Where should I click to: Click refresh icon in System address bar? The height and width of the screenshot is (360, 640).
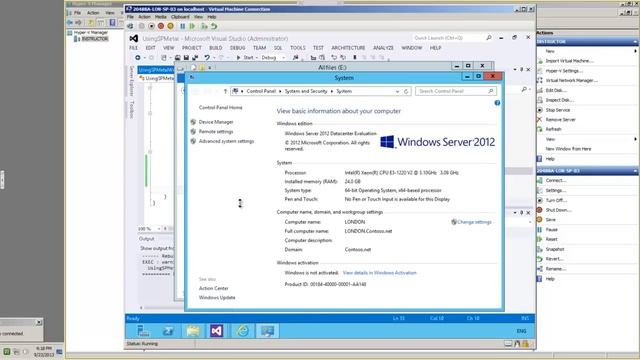(x=406, y=91)
